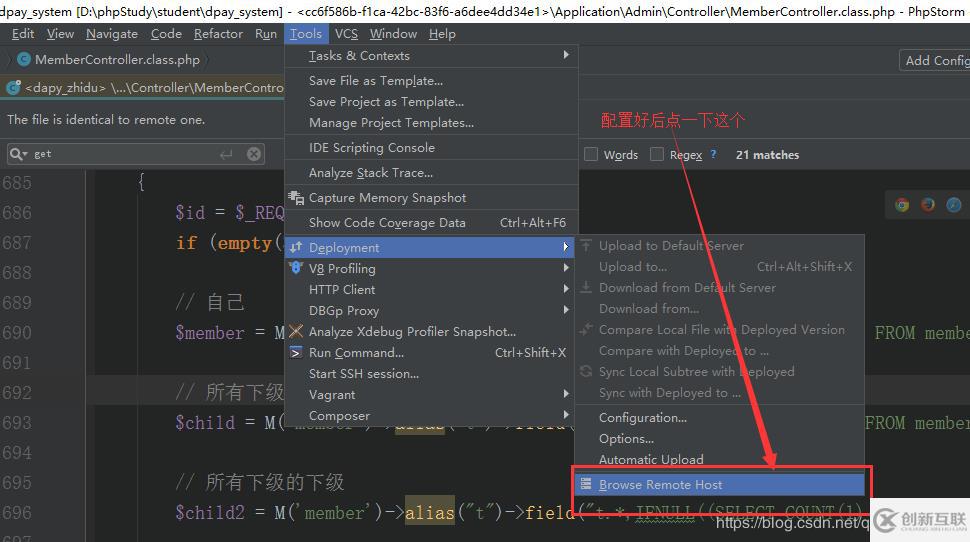Click the Deployment arrows icon
The height and width of the screenshot is (542, 970).
pyautogui.click(x=296, y=247)
